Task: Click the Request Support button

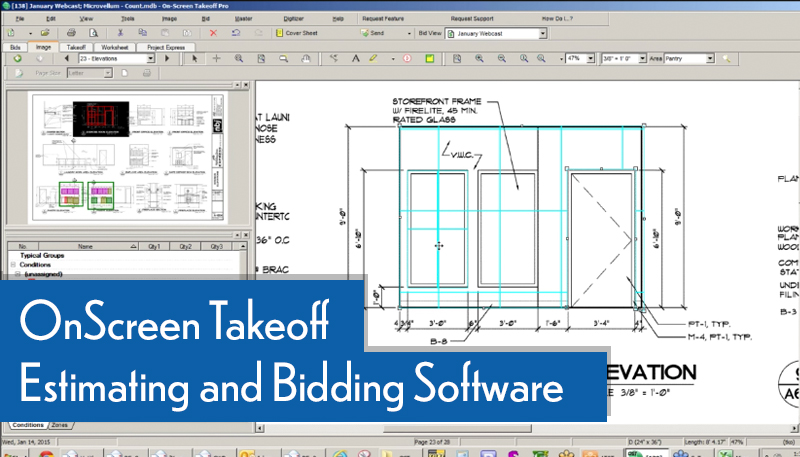Action: pos(472,19)
